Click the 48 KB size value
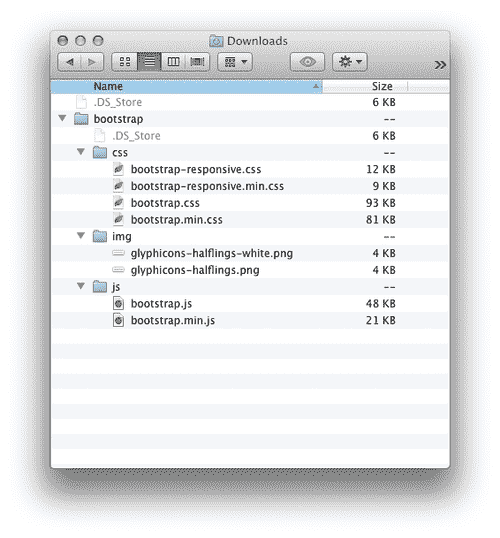Image resolution: width=500 pixels, height=538 pixels. coord(381,304)
